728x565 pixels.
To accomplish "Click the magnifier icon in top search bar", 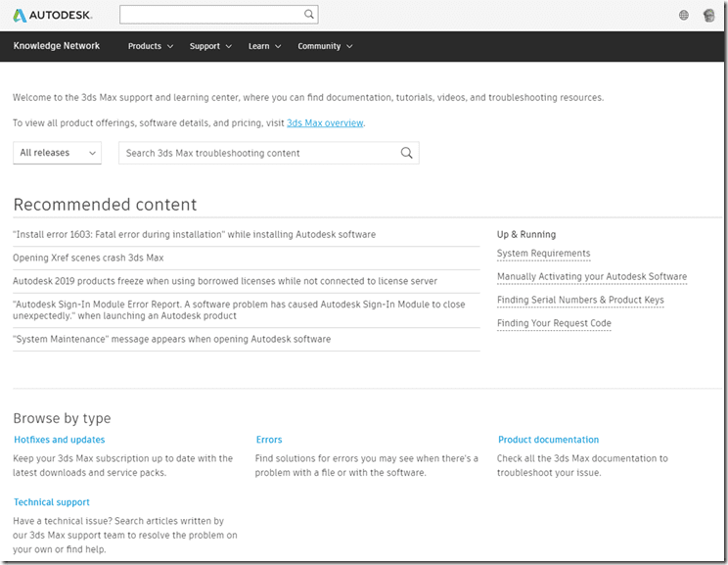I will pos(309,15).
